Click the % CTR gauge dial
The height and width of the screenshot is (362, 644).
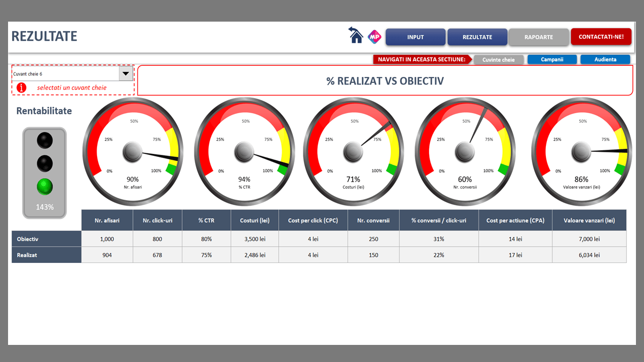click(x=244, y=151)
